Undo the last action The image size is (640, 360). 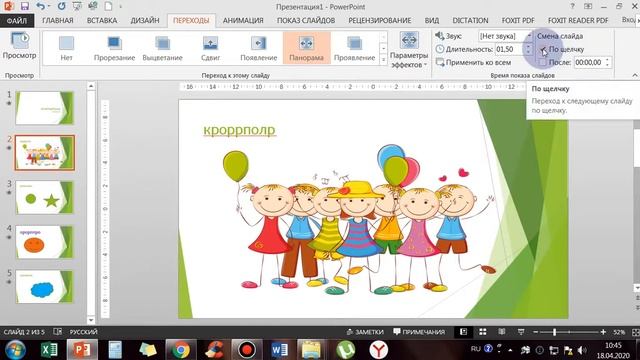tap(40, 6)
